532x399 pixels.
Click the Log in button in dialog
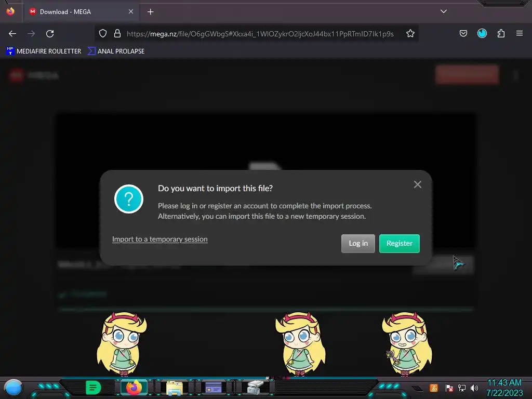358,243
